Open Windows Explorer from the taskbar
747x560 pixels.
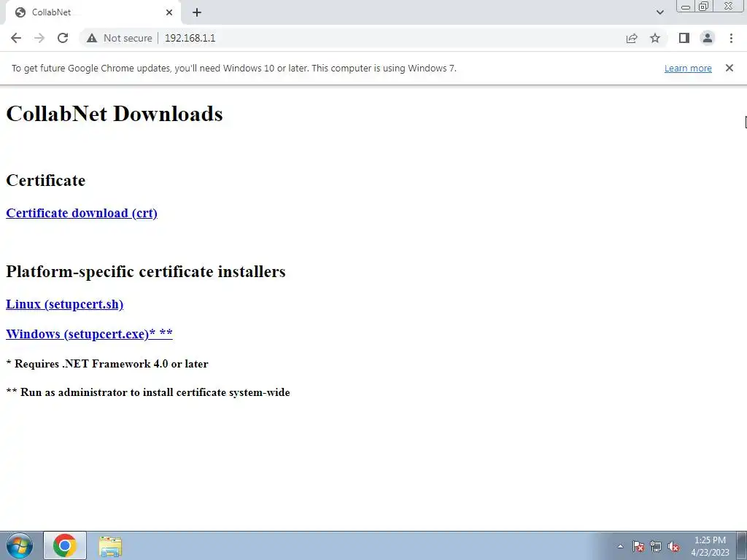(x=110, y=547)
